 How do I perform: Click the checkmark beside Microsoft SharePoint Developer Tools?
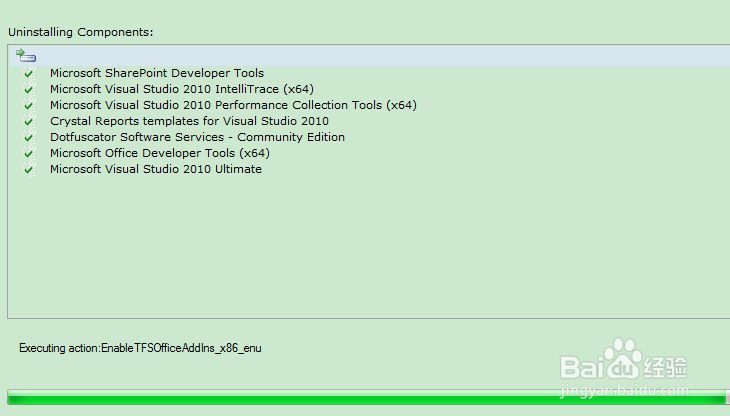(29, 74)
